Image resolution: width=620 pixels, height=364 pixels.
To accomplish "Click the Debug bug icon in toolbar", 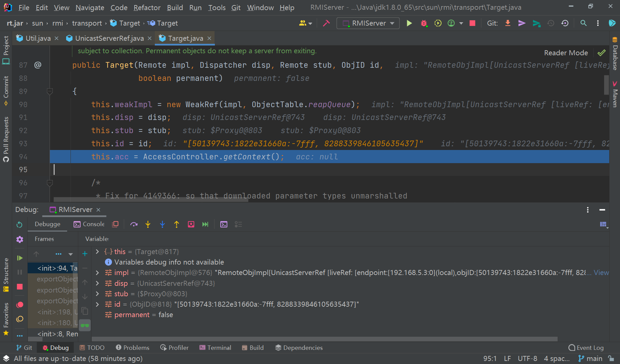I will click(424, 23).
